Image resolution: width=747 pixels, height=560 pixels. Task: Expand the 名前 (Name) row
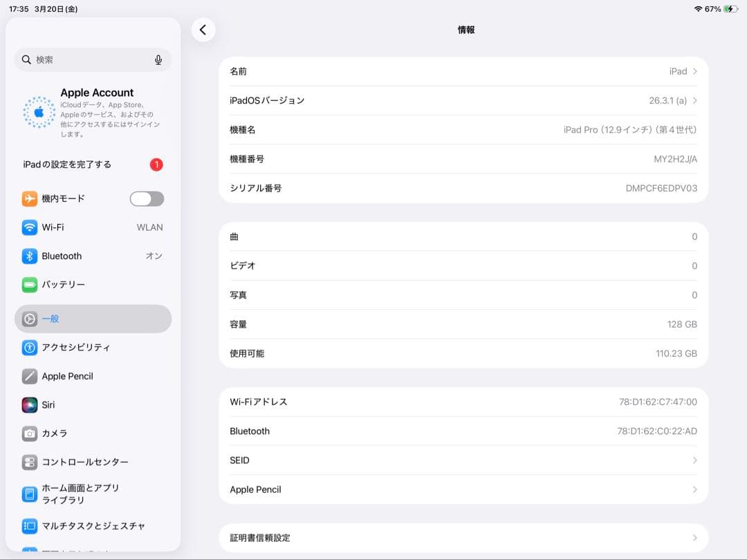[462, 71]
